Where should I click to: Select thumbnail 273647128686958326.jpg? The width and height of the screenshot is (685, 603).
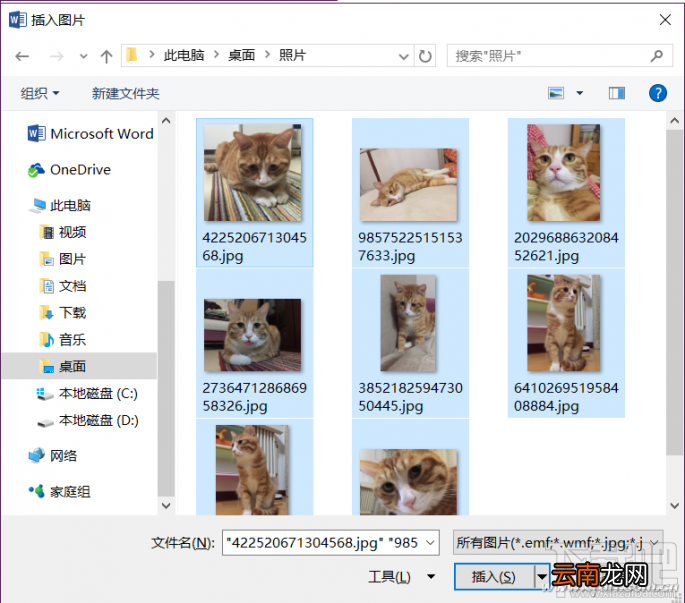[x=254, y=343]
